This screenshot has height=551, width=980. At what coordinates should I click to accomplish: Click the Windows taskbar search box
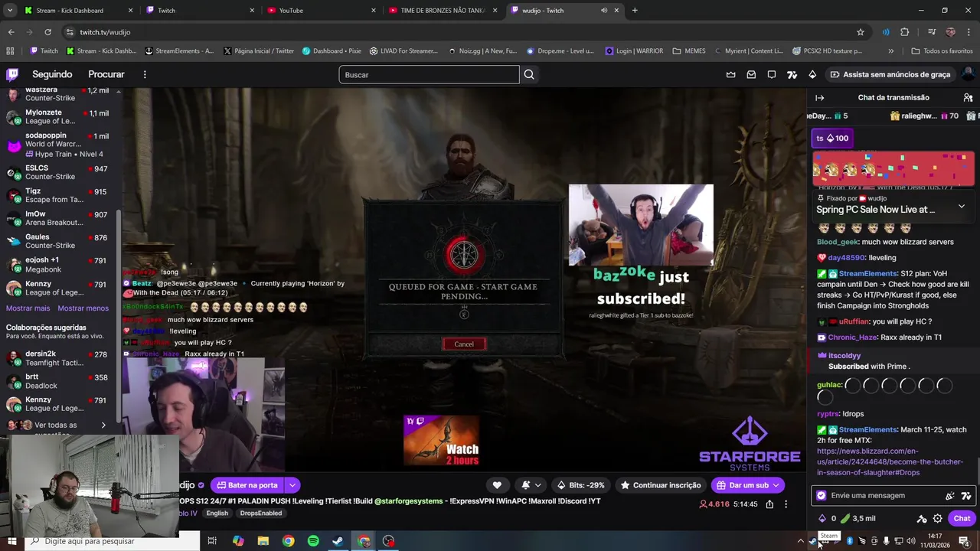click(111, 541)
